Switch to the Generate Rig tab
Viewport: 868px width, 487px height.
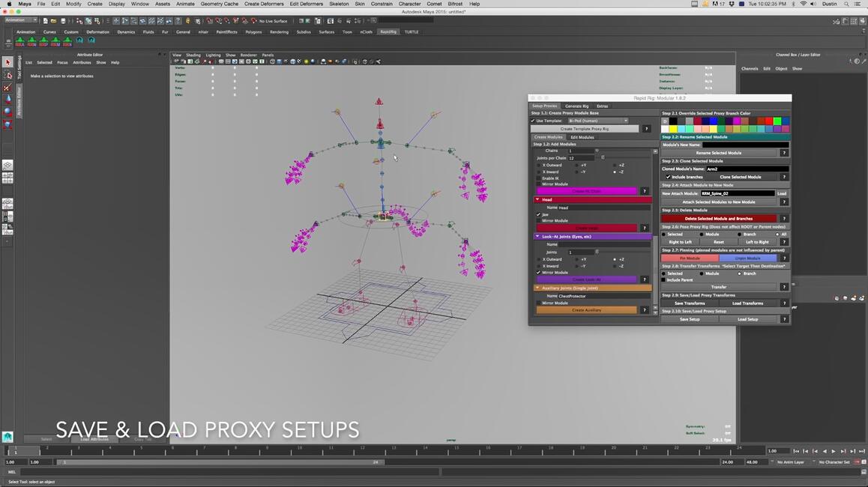(x=576, y=106)
